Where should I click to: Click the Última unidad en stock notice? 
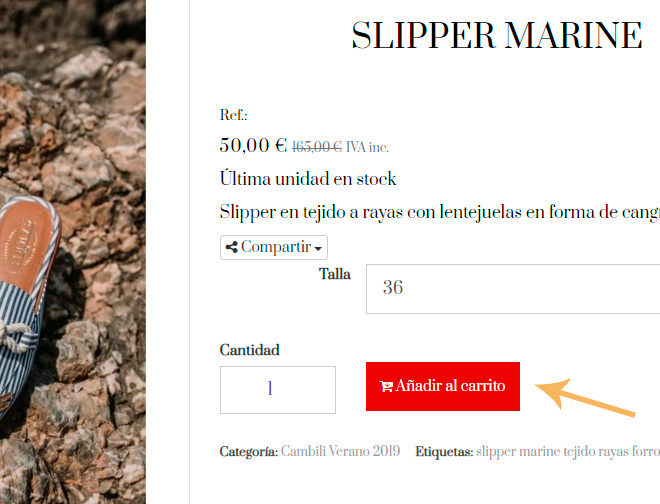[308, 179]
